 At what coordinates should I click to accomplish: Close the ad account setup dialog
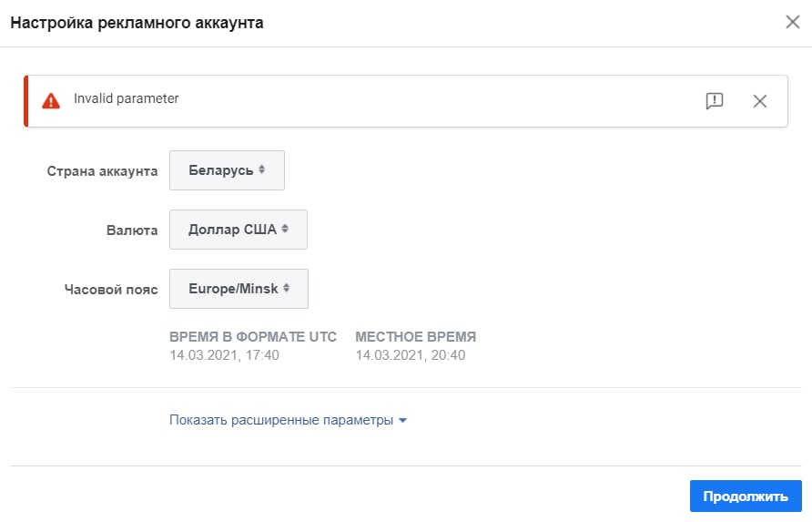[792, 22]
